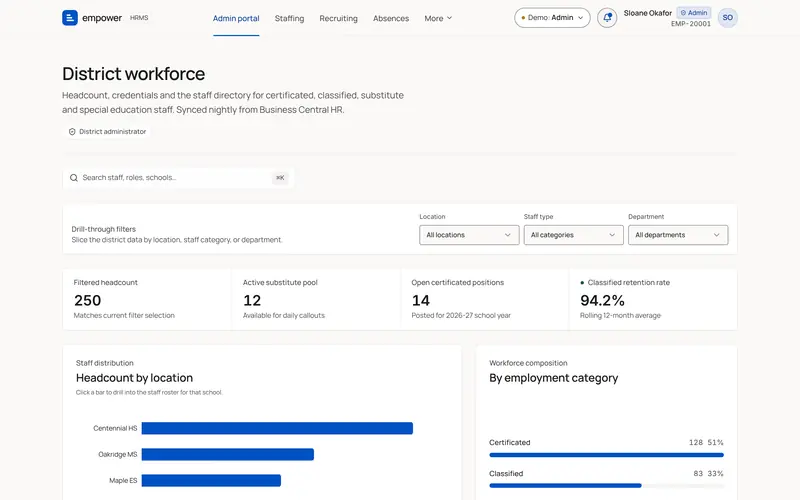
Task: Click the empower logo icon
Action: 70,18
